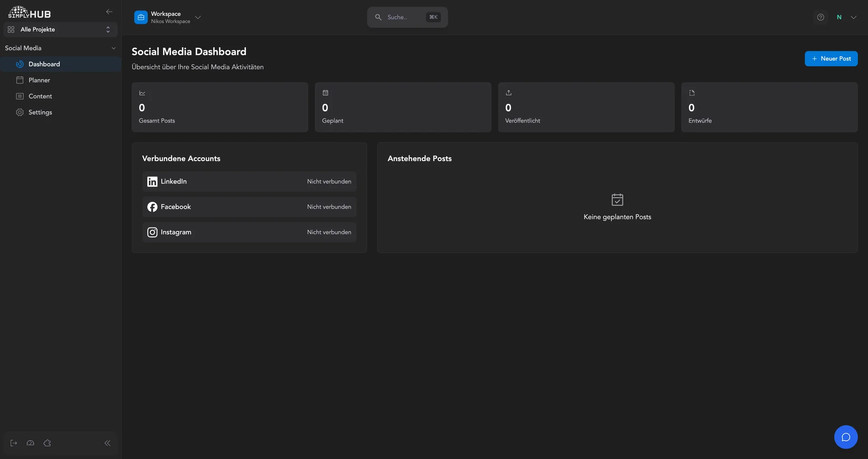This screenshot has height=459, width=868.
Task: Click the Instagram logo icon
Action: (x=152, y=232)
